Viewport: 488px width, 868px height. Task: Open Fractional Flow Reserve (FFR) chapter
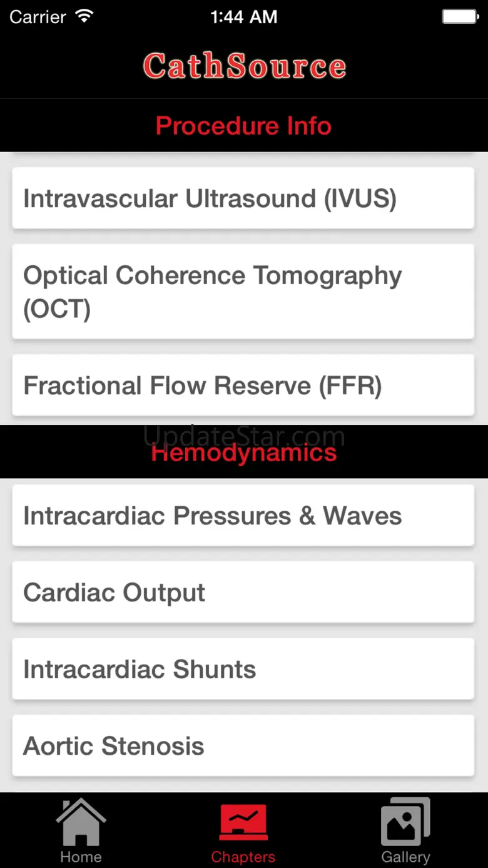(243, 385)
